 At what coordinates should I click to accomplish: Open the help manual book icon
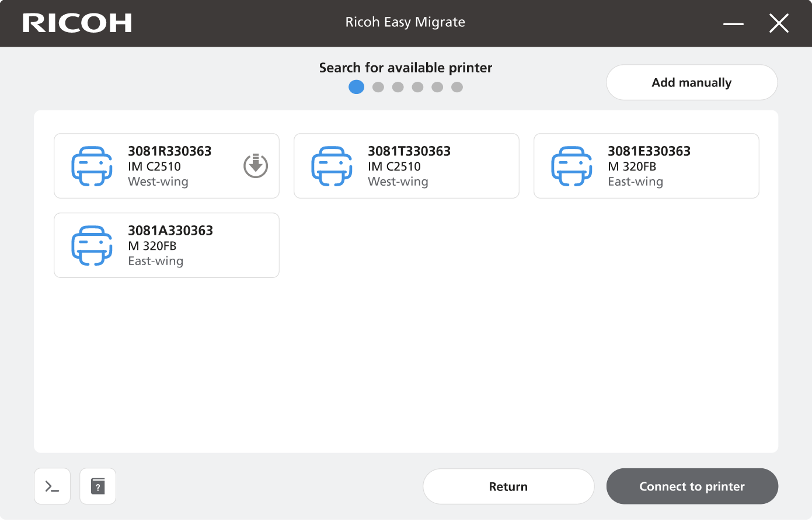coord(98,486)
